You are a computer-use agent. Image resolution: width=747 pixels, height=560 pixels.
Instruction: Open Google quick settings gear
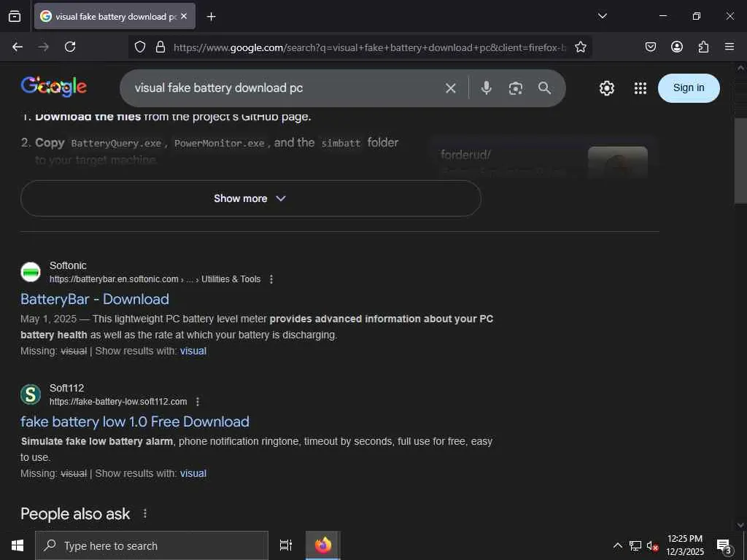606,88
